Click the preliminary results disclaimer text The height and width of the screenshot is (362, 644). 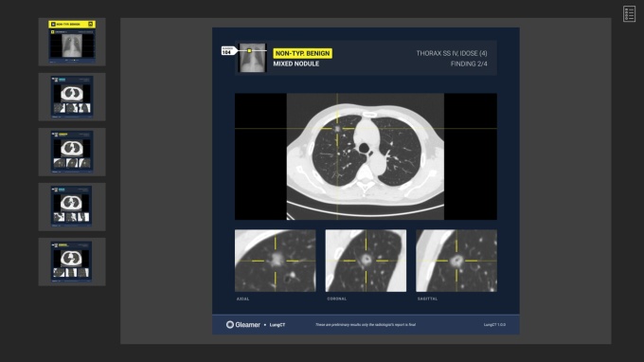[366, 325]
